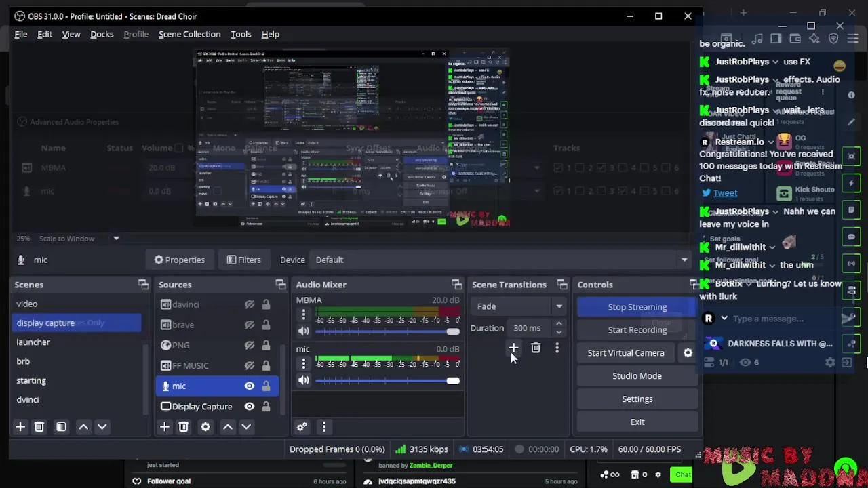Delete selected source with the Sources trash icon

[183, 426]
